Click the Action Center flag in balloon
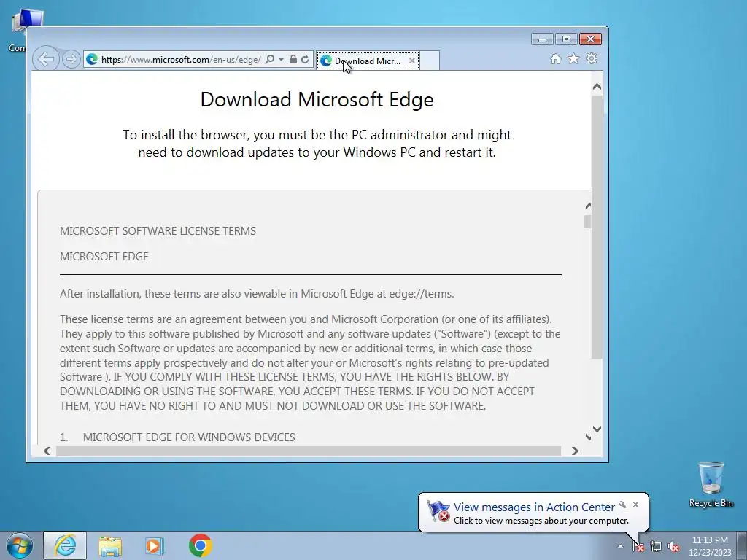The image size is (747, 560). coord(438,511)
